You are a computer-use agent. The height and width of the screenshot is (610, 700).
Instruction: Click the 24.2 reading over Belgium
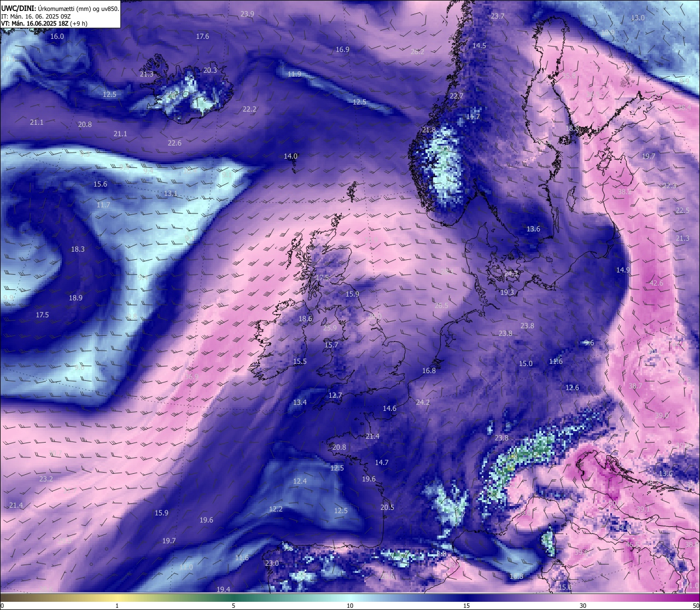point(423,403)
